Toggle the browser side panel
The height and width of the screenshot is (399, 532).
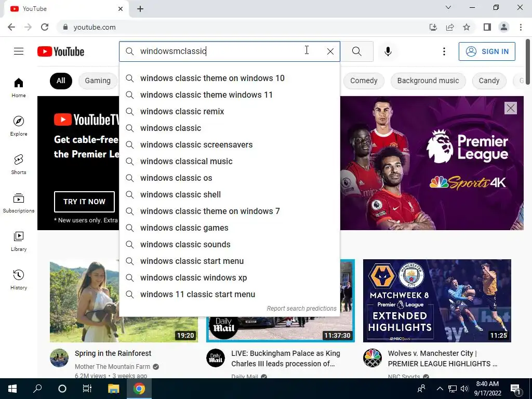(x=487, y=27)
